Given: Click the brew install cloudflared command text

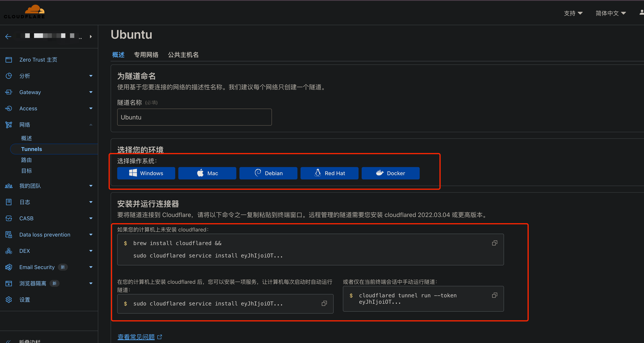Looking at the screenshot, I should [x=177, y=243].
